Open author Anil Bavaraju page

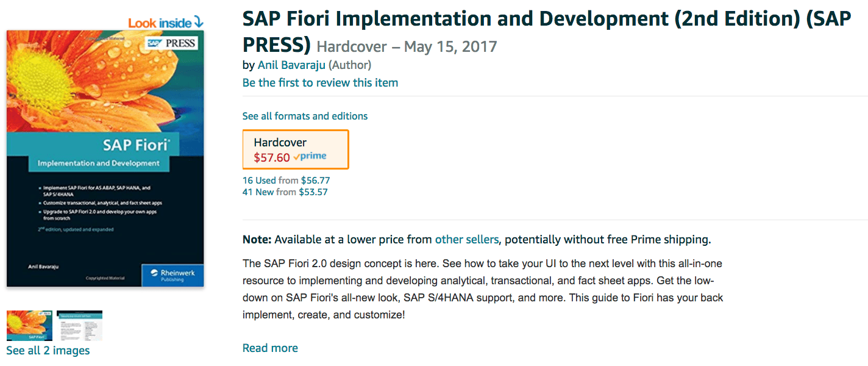pos(292,65)
